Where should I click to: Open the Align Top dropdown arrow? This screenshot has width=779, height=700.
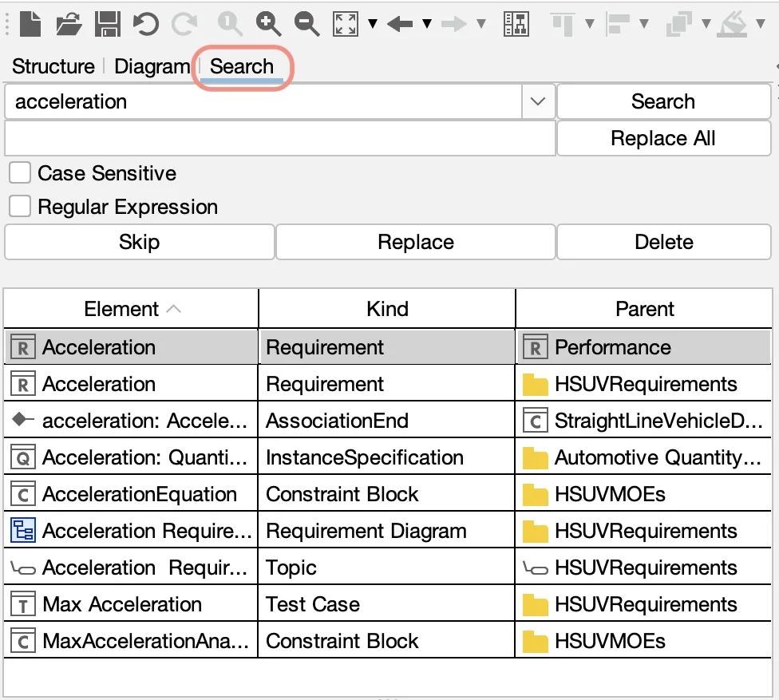[x=590, y=23]
